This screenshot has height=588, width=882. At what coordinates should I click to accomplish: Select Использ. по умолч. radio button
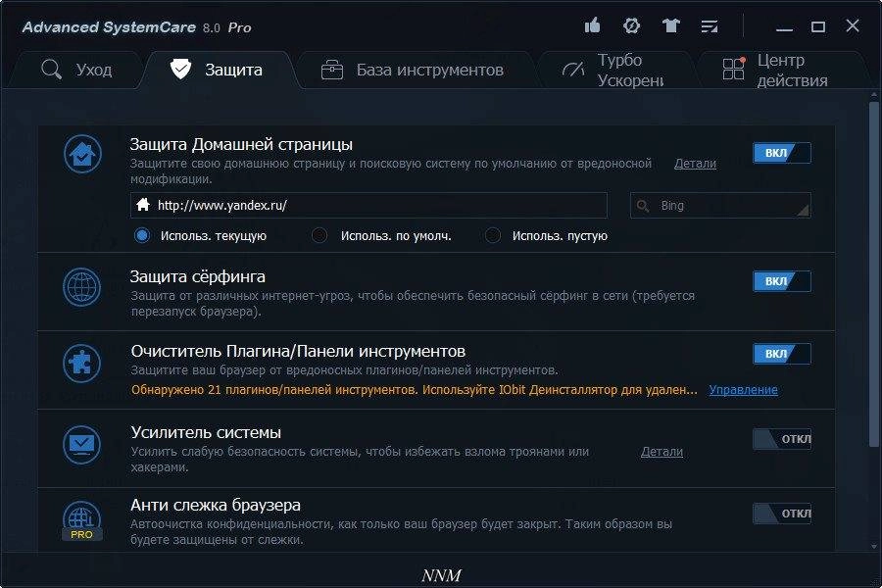tap(319, 235)
